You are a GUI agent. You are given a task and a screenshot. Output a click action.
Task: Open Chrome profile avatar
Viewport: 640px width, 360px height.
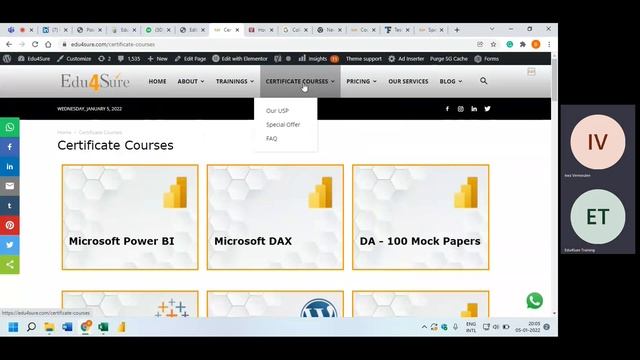click(x=536, y=44)
